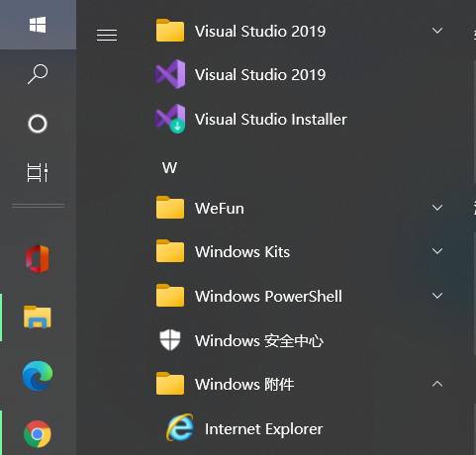Open the Office app in the taskbar

pos(38,259)
